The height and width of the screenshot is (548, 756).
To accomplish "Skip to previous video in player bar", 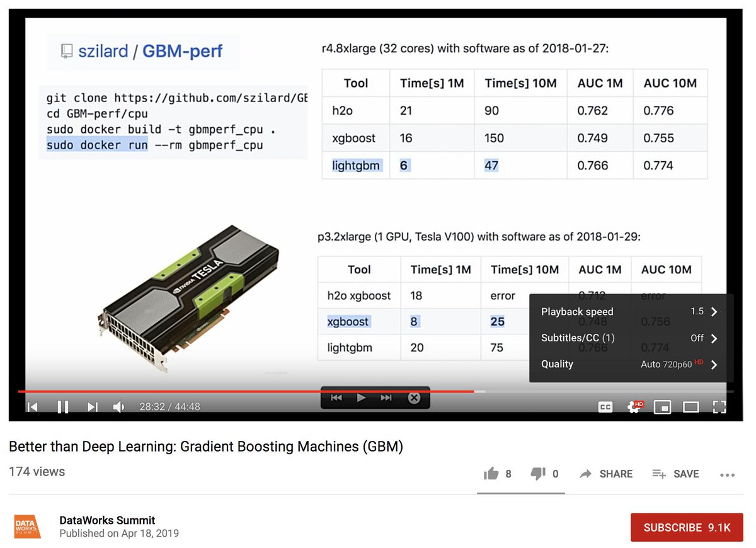I will coord(33,407).
